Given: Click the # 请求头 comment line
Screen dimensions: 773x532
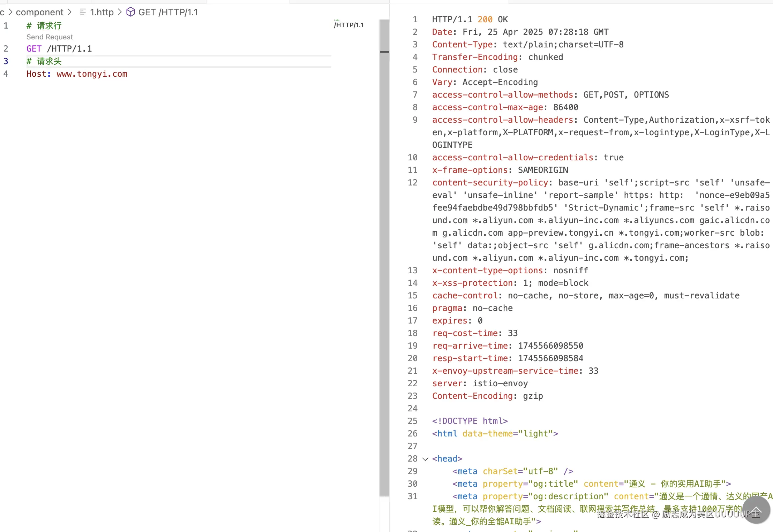Looking at the screenshot, I should [44, 61].
